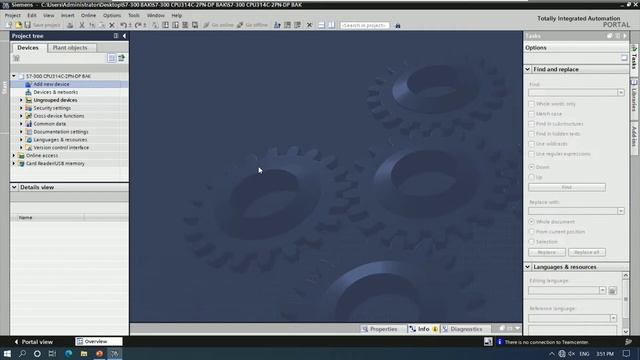The width and height of the screenshot is (640, 360).
Task: Click the Accessible devices icon in toolbar
Action: pos(277,25)
